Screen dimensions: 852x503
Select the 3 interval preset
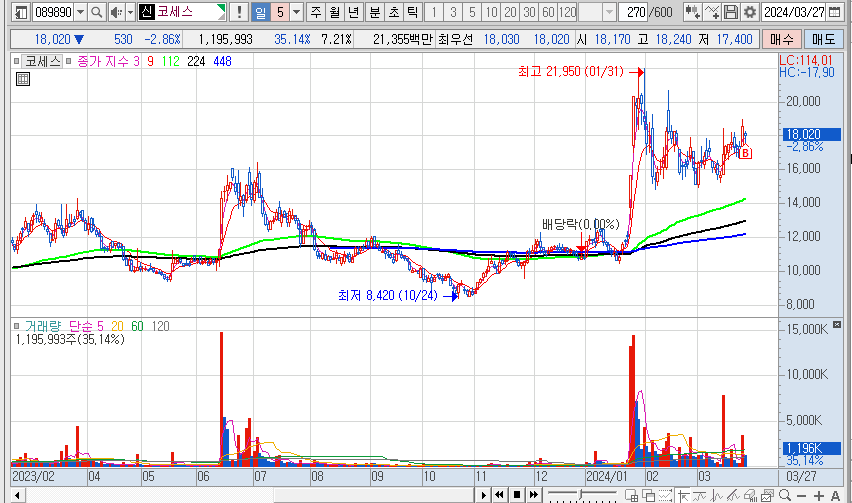[453, 11]
